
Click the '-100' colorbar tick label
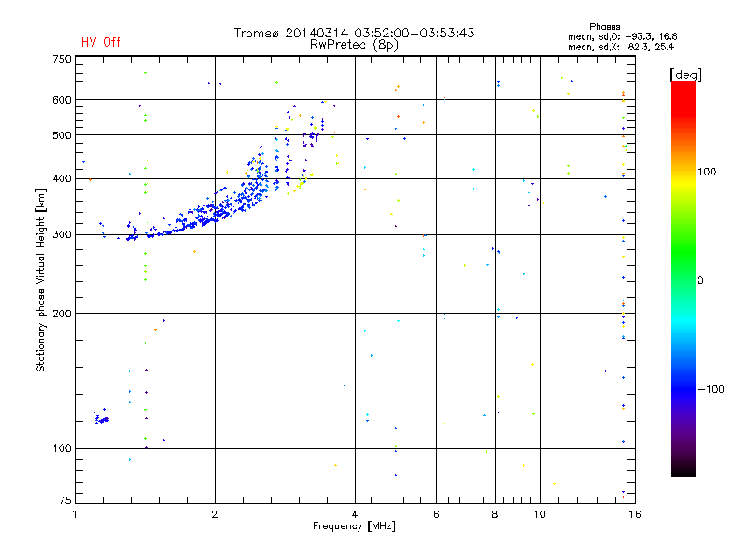[x=711, y=389]
